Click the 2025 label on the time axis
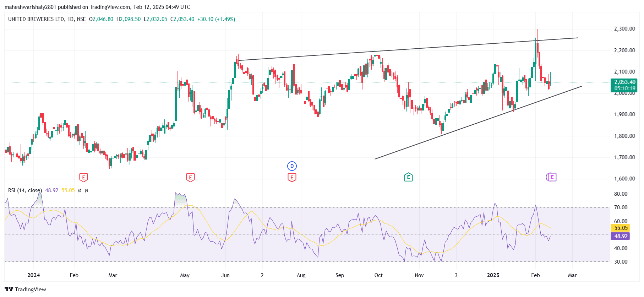The width and height of the screenshot is (644, 297). tap(493, 275)
